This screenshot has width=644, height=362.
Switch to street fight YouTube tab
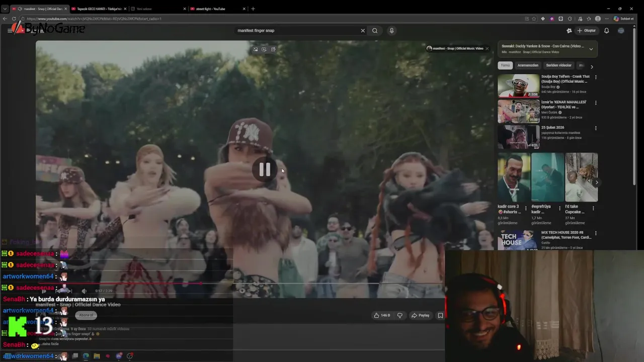pos(217,9)
